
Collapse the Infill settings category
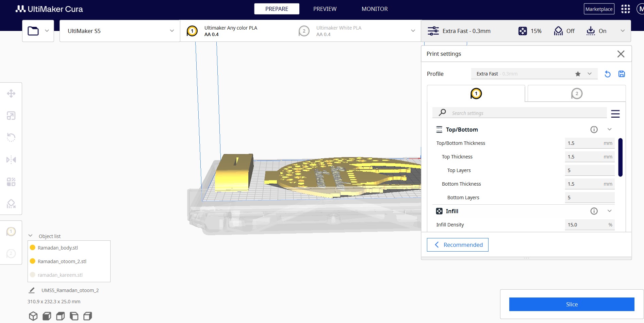[x=610, y=211]
